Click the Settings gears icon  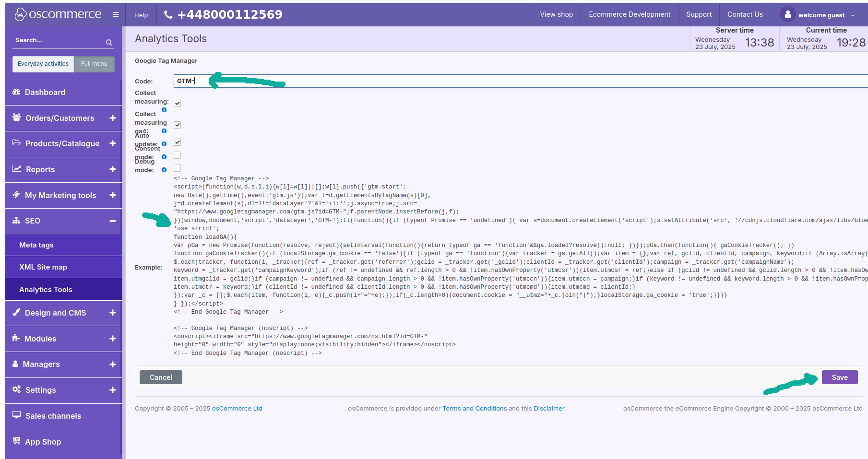click(17, 389)
